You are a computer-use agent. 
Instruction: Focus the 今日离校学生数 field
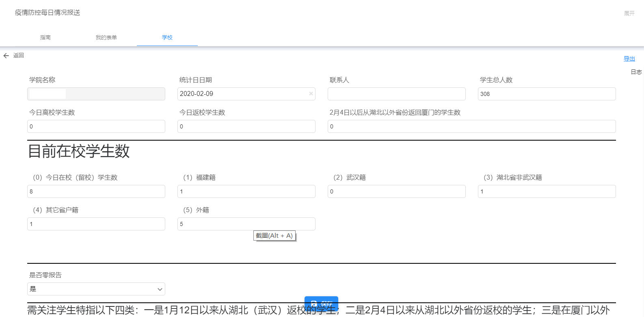click(x=96, y=126)
